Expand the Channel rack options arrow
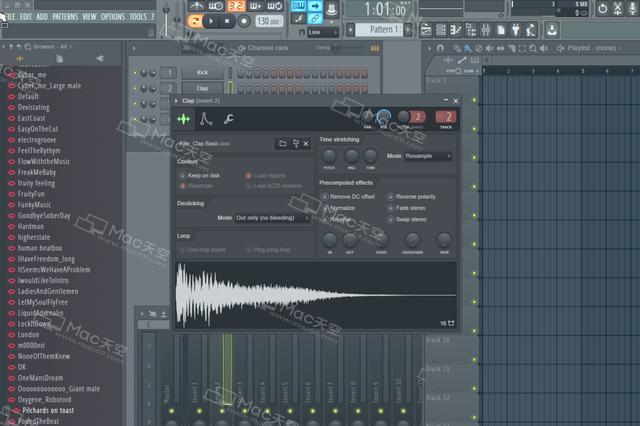 (133, 48)
